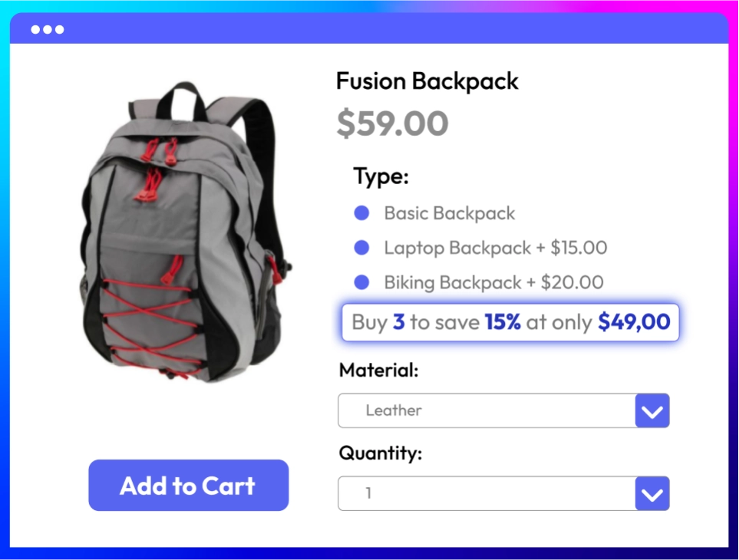Click the $59.00 price text

(392, 124)
